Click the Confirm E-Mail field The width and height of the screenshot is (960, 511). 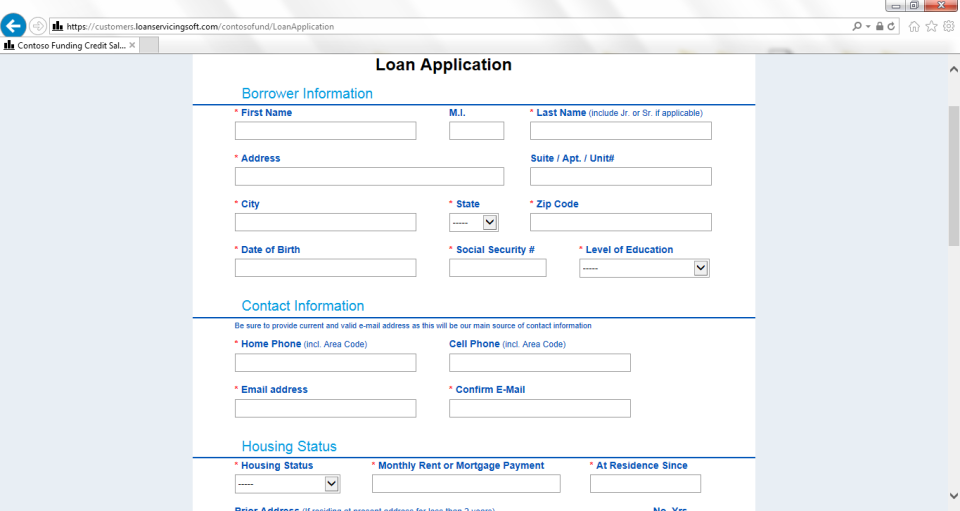point(539,408)
